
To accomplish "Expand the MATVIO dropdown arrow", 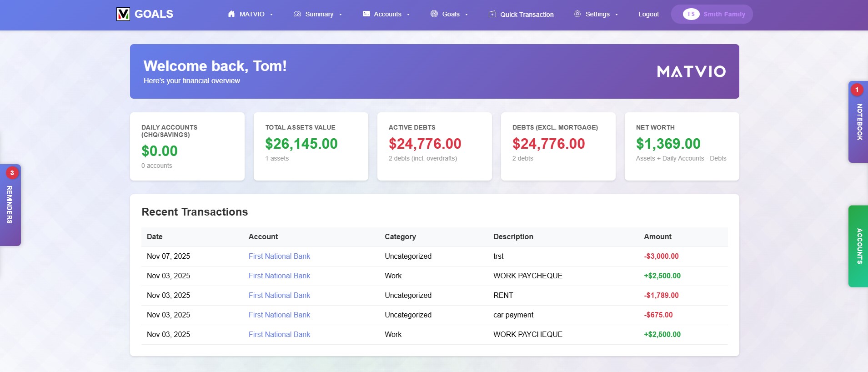I will 271,15.
